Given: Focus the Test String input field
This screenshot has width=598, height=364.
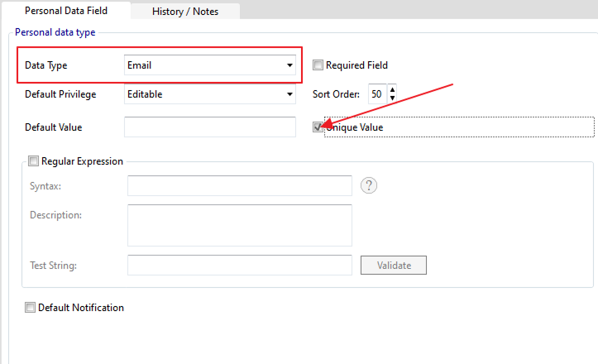Looking at the screenshot, I should [240, 266].
